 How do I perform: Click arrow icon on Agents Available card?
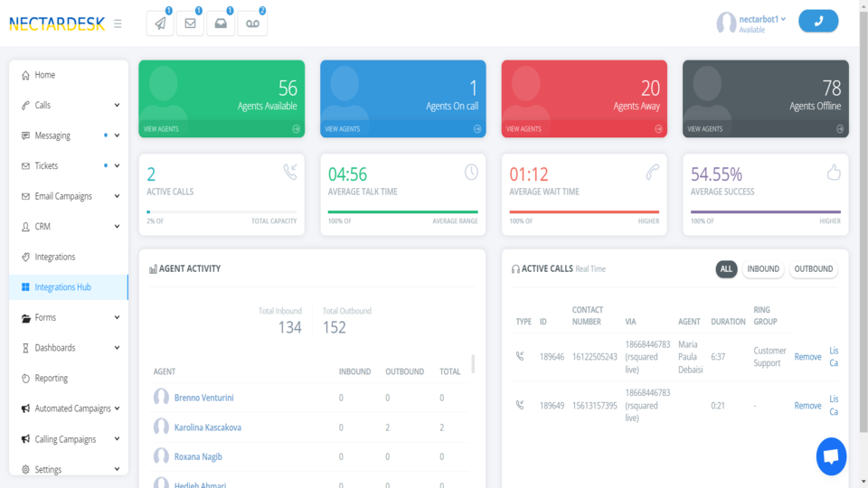tap(297, 129)
